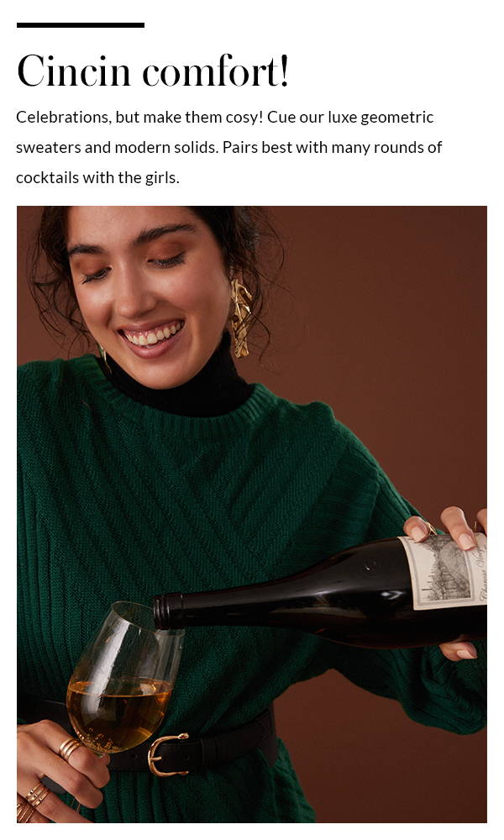The height and width of the screenshot is (840, 504).
Task: Click the text "Celebrations, but make them cosy!"
Action: click(x=139, y=118)
